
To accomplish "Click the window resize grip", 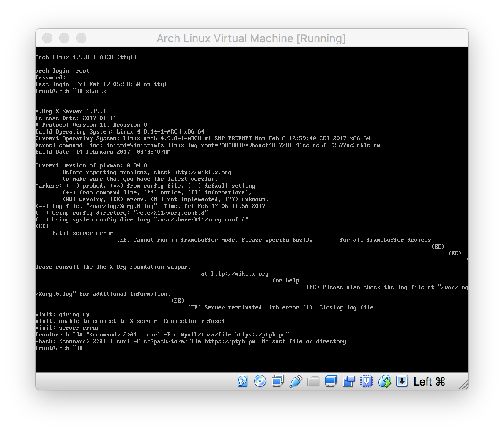I will click(x=463, y=385).
